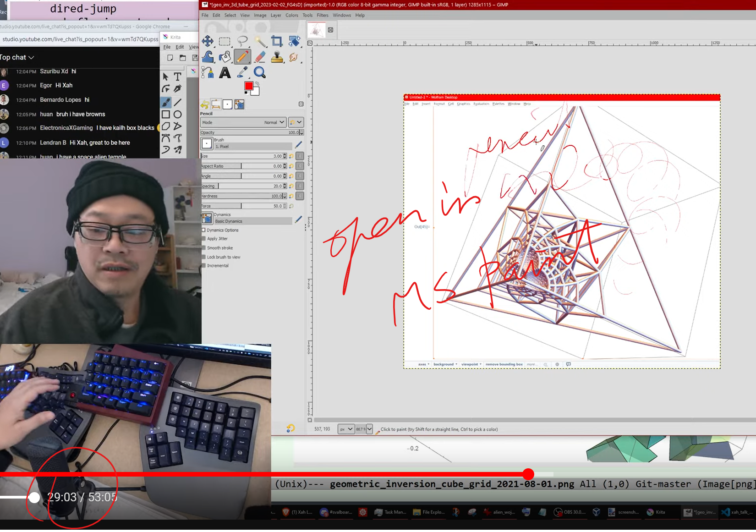Open the Layer menu in GIMP
The height and width of the screenshot is (532, 756).
click(276, 15)
